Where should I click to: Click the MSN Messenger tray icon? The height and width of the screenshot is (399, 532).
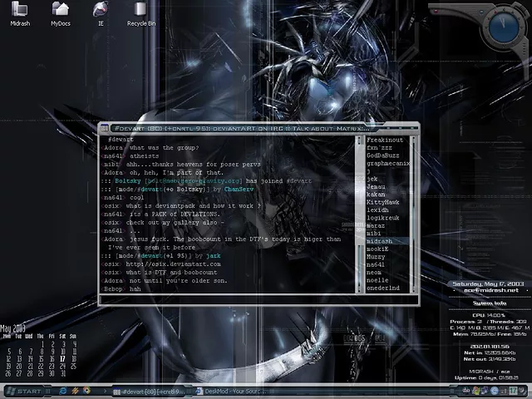point(476,391)
